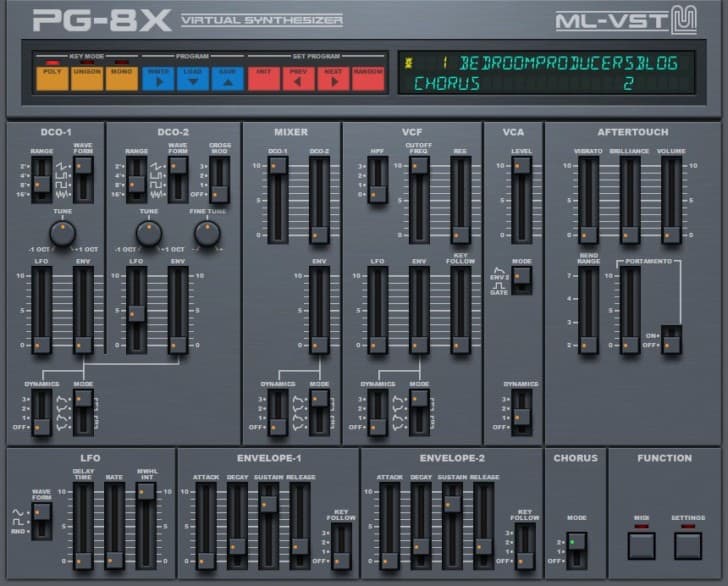Change the DCO-2 CROSS MOD switch
The width and height of the screenshot is (728, 586).
(x=219, y=180)
